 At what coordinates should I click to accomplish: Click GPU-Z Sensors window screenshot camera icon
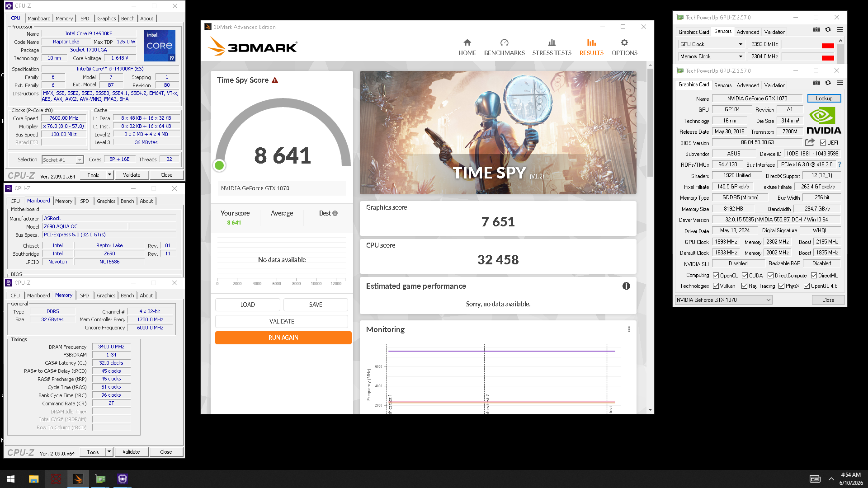coord(816,30)
